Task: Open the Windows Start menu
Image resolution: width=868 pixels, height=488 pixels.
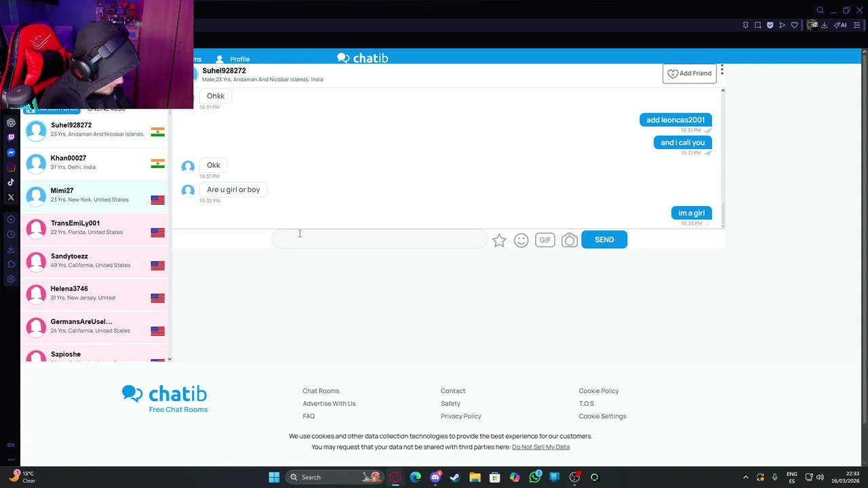Action: pyautogui.click(x=274, y=477)
